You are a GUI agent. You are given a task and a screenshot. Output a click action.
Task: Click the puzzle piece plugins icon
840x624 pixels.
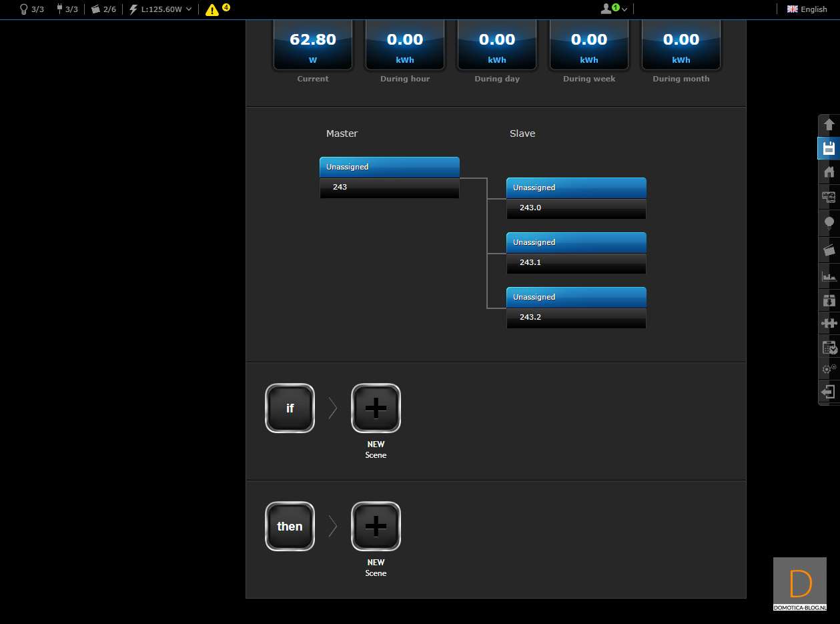pos(829,323)
